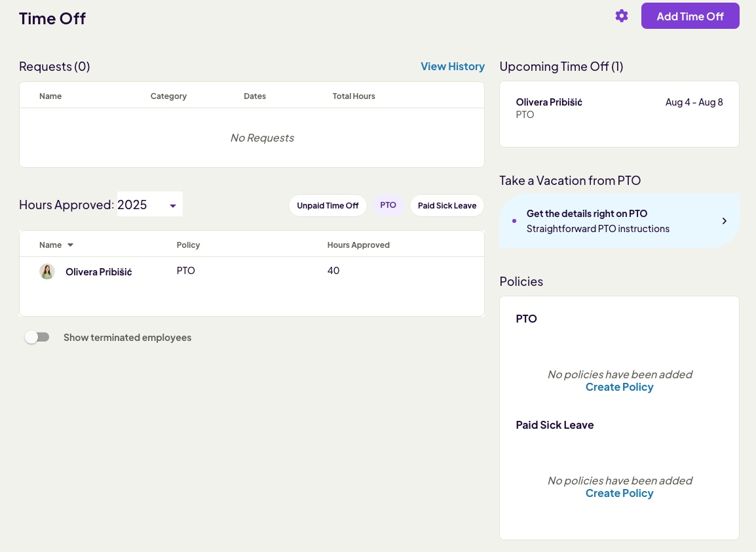The width and height of the screenshot is (756, 552).
Task: Open Olivera Pribišić's upcoming time off entry
Action: [x=549, y=102]
